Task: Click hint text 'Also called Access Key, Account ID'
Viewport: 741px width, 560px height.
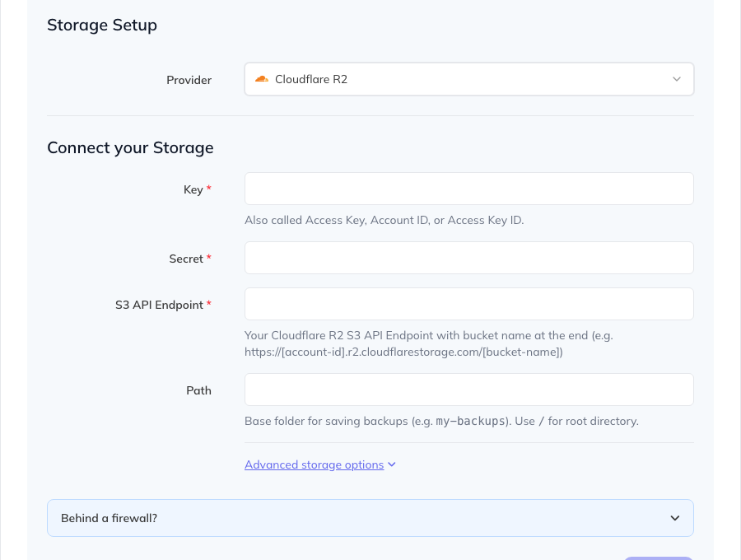Action: 384,220
